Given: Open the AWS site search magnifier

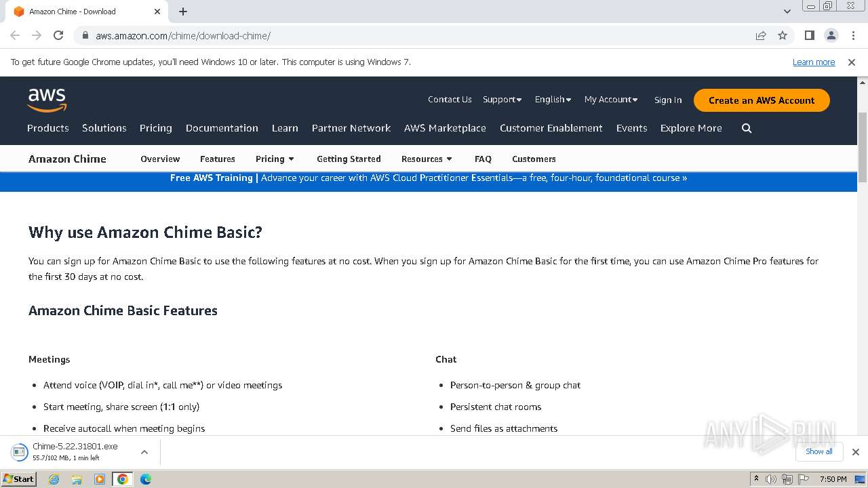Looking at the screenshot, I should point(747,128).
